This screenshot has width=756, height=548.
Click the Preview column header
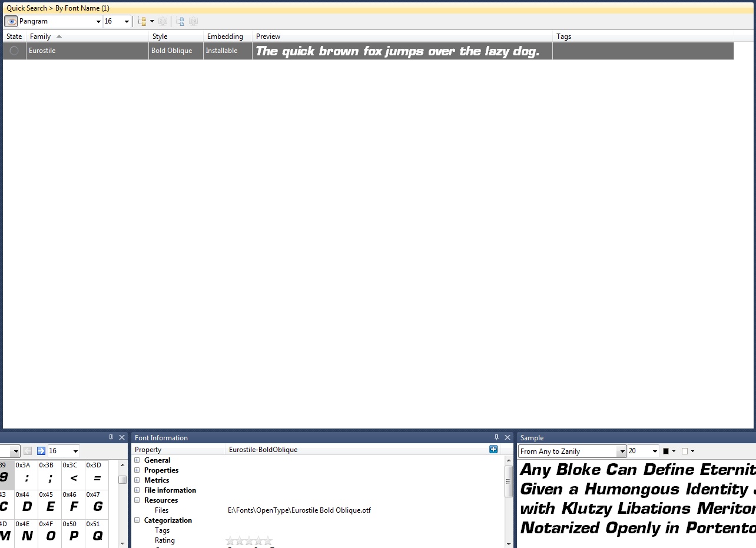(x=402, y=36)
